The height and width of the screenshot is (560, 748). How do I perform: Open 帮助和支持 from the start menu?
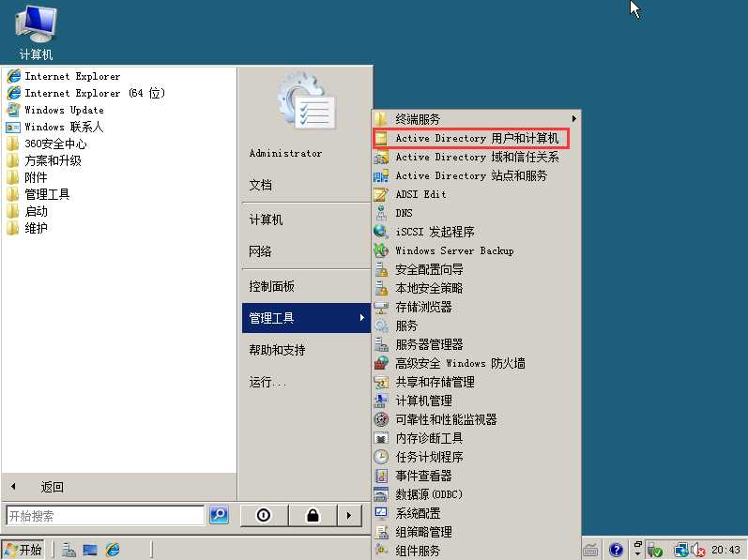(277, 350)
